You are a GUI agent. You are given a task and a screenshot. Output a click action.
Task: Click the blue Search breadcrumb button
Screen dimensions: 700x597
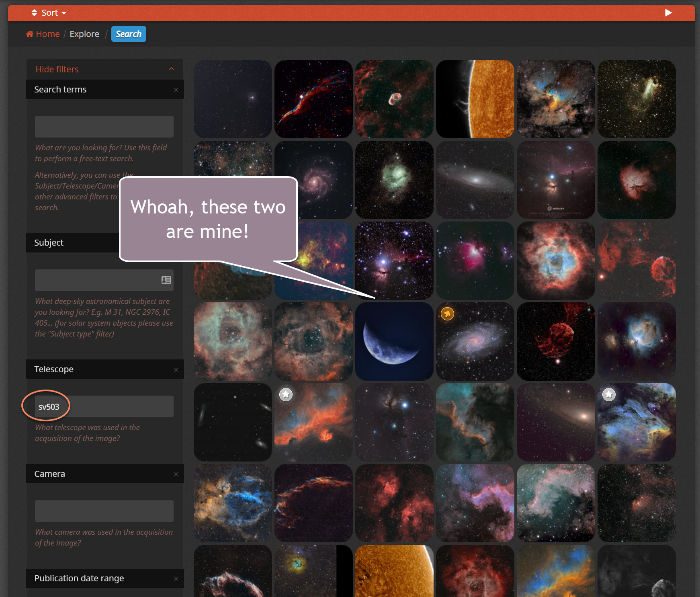[x=129, y=34]
